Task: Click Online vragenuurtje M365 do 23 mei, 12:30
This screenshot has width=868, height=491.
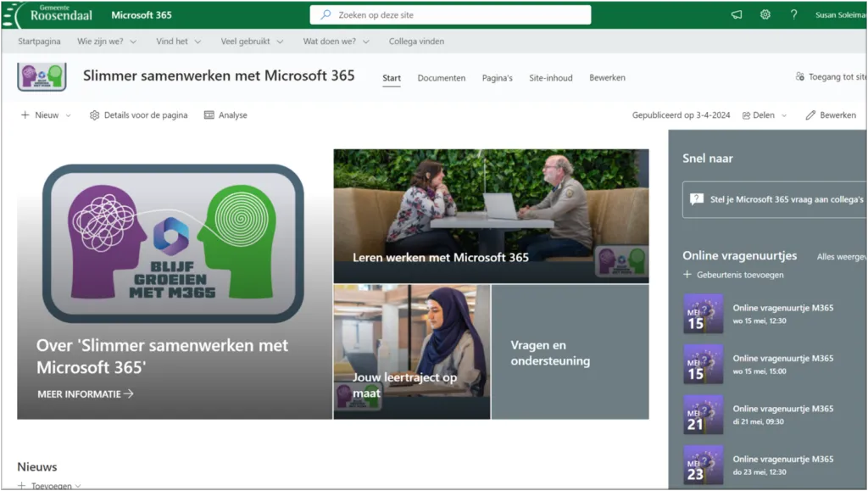Action: [x=782, y=465]
